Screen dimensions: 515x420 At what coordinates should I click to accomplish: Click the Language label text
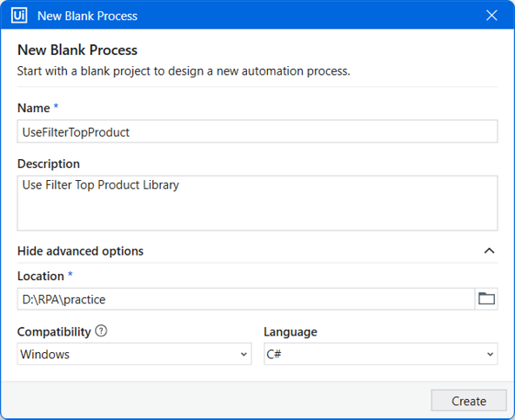291,331
